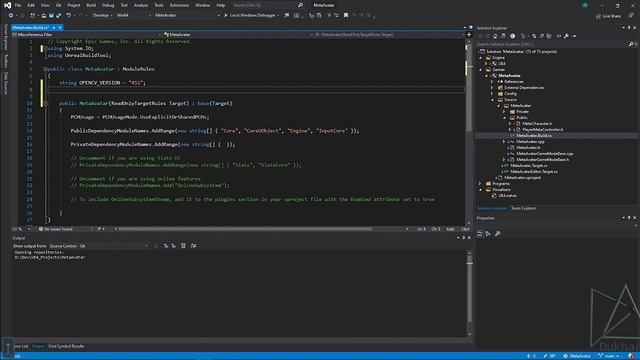The width and height of the screenshot is (640, 360).
Task: Click the Undo toolbar icon
Action: click(69, 16)
